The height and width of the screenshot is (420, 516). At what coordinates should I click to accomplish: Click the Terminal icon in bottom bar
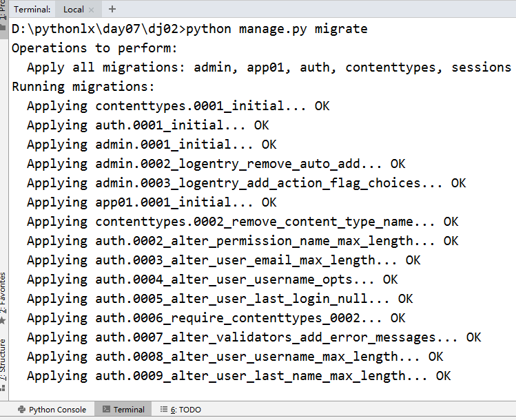click(106, 409)
